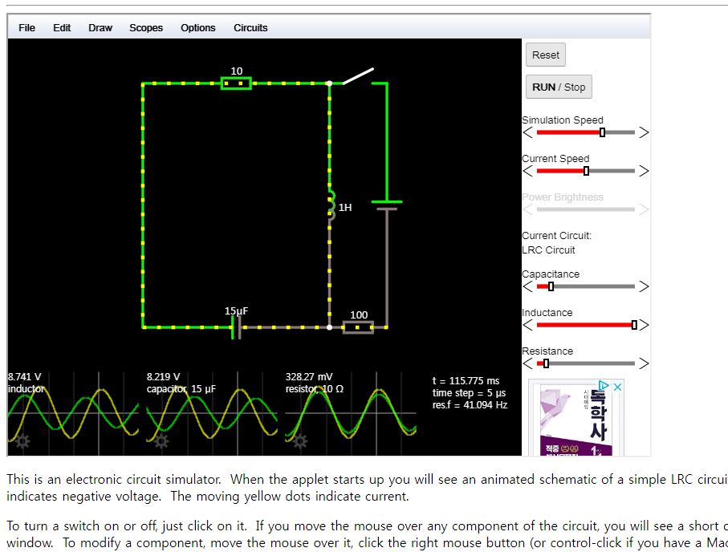The height and width of the screenshot is (560, 728).
Task: Click the resistor scope waveform
Action: click(x=351, y=413)
